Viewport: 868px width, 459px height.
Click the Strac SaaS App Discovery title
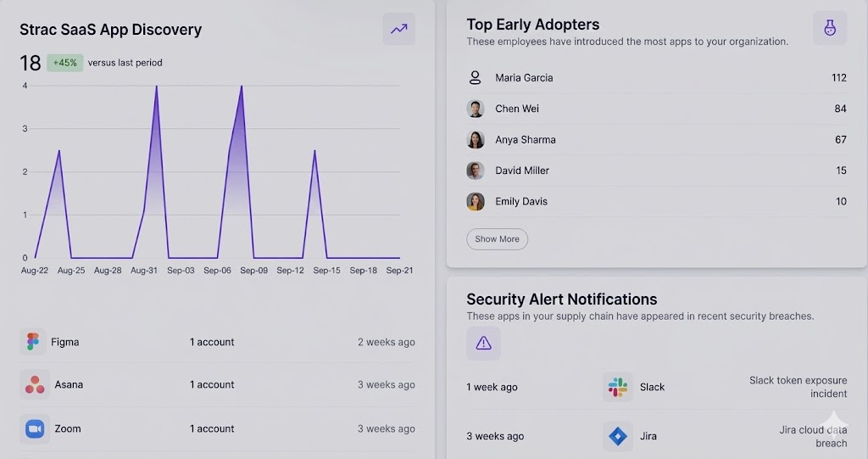[111, 30]
